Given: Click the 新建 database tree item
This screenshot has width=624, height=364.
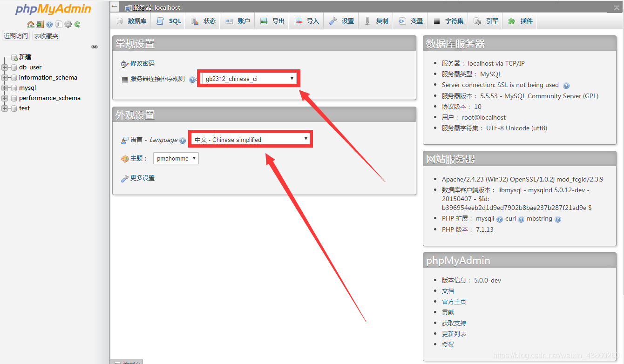Looking at the screenshot, I should tap(25, 57).
